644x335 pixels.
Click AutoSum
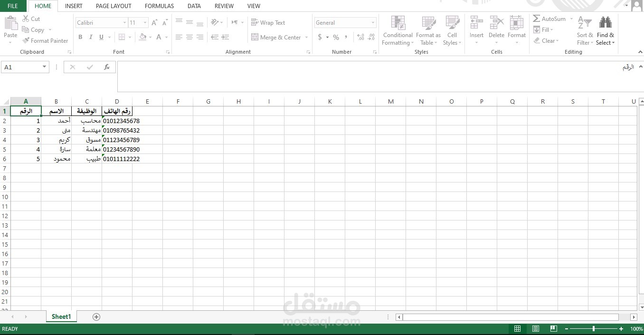[x=549, y=19]
